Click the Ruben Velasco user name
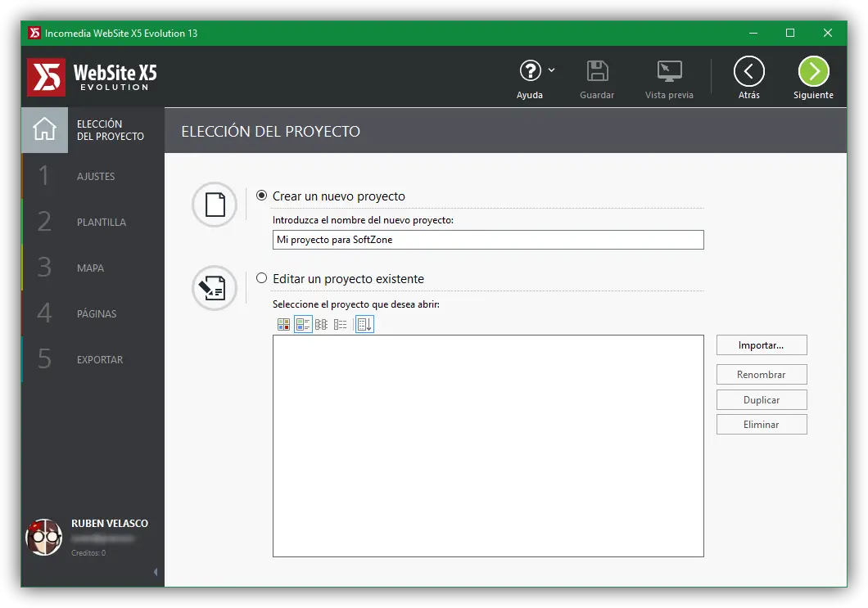 point(110,524)
